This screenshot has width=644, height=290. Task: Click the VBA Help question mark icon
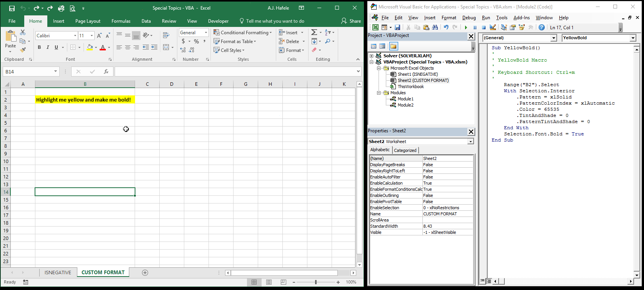[x=542, y=28]
